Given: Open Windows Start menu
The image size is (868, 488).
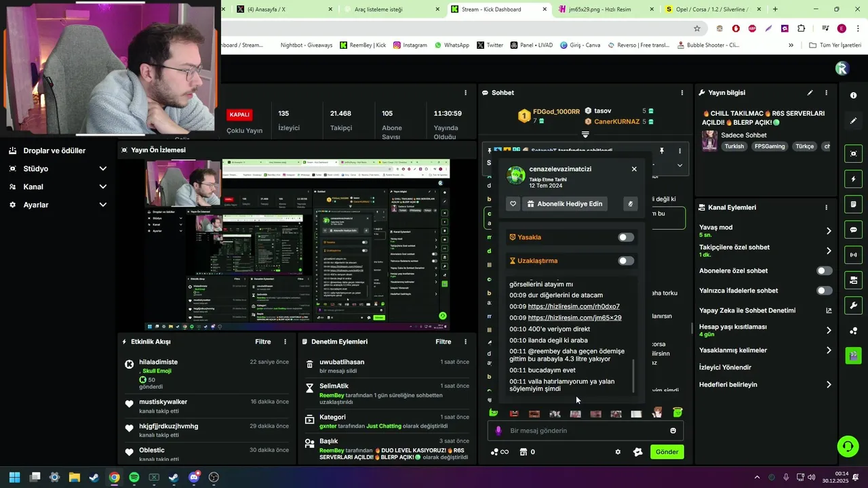Looking at the screenshot, I should click(15, 477).
